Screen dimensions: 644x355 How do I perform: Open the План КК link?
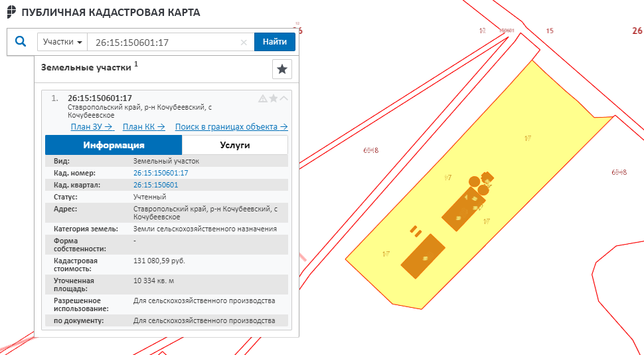pos(145,127)
